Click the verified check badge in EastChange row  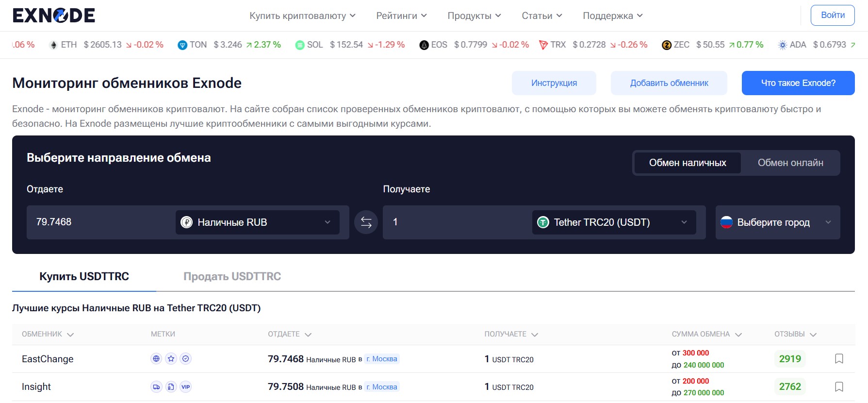coord(185,359)
